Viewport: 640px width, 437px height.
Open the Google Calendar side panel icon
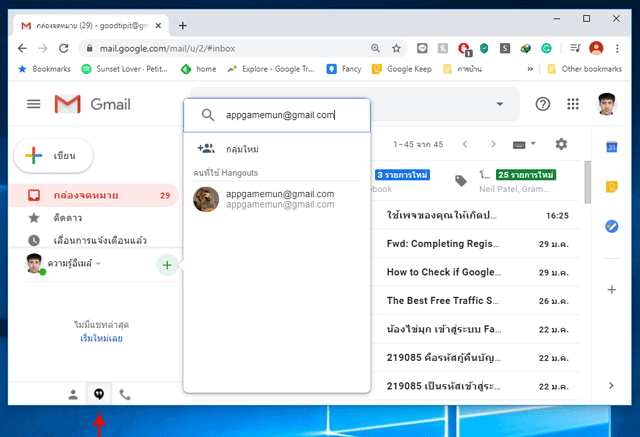(x=611, y=147)
